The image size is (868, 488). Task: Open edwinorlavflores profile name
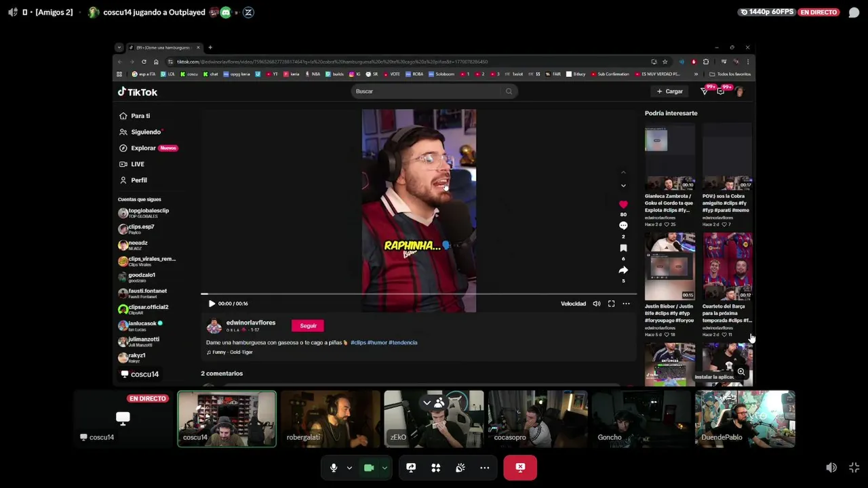point(251,323)
